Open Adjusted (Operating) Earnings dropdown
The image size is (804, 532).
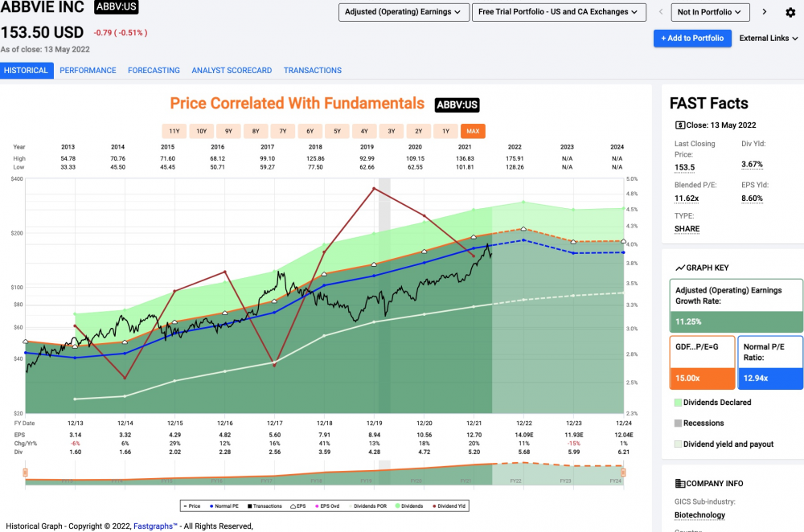tap(404, 12)
